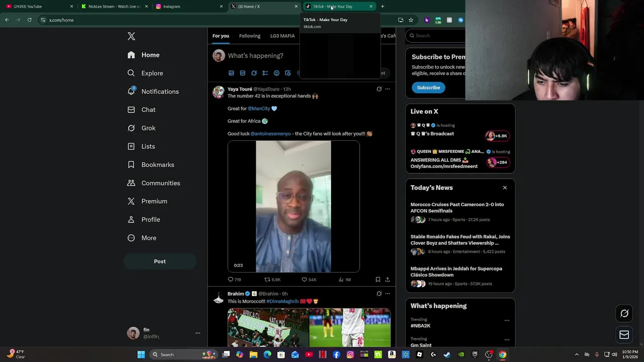Open the messages floating envelope button
The image size is (644, 362).
click(624, 334)
